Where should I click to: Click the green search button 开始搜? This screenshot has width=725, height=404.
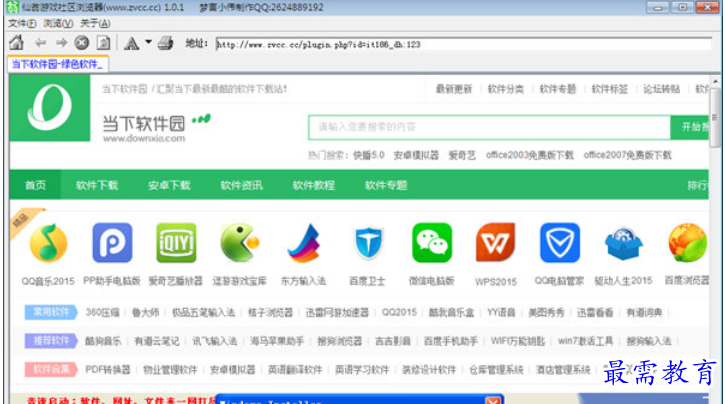tap(690, 127)
